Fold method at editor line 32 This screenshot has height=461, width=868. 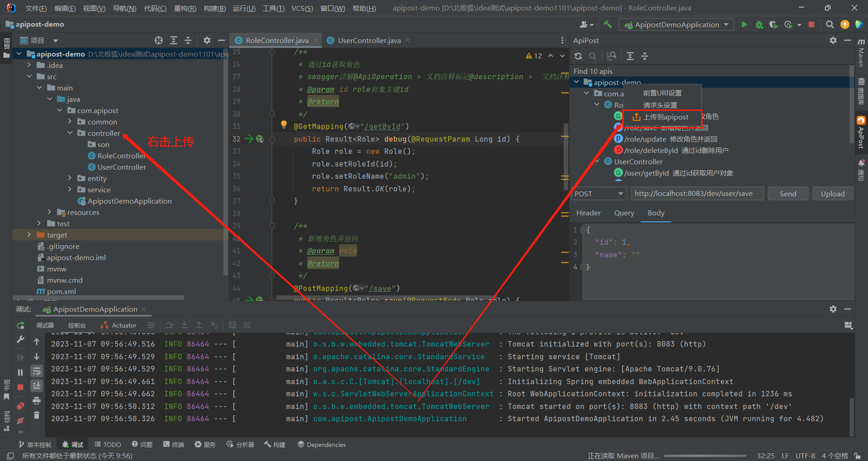click(272, 139)
